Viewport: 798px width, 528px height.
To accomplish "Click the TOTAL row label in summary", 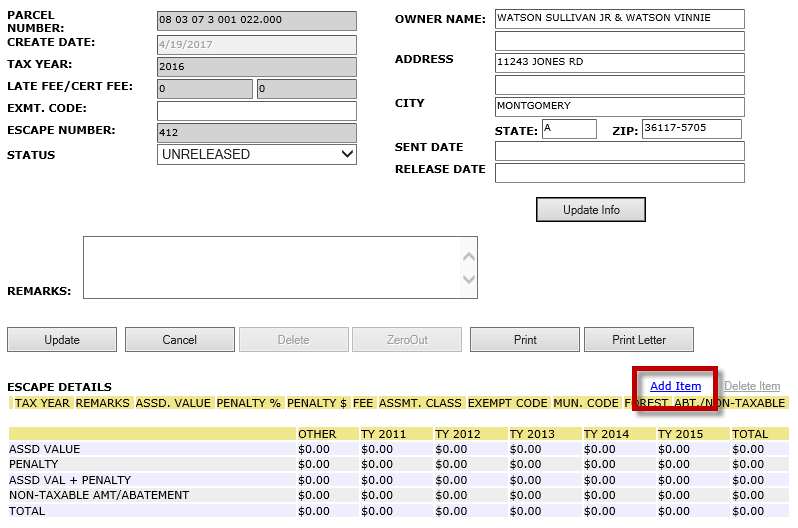I will pyautogui.click(x=27, y=511).
